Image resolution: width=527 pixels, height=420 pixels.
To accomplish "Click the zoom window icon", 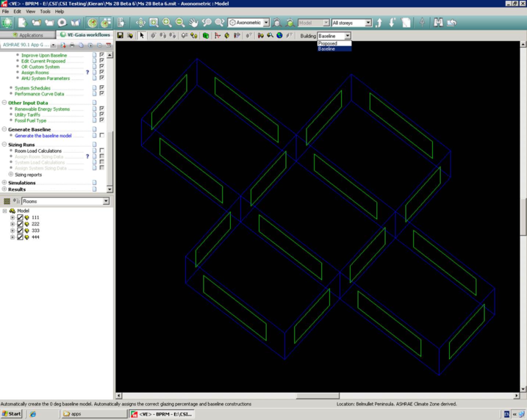I will (x=154, y=23).
